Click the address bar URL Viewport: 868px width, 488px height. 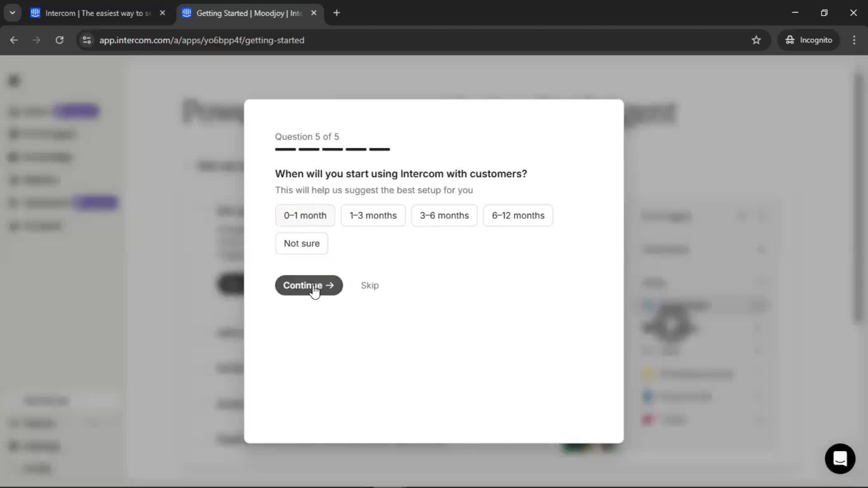(202, 40)
